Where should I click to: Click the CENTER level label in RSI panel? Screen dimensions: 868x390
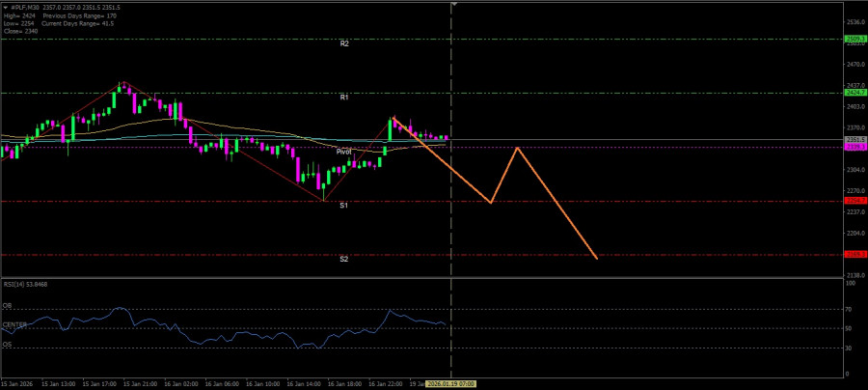(14, 324)
